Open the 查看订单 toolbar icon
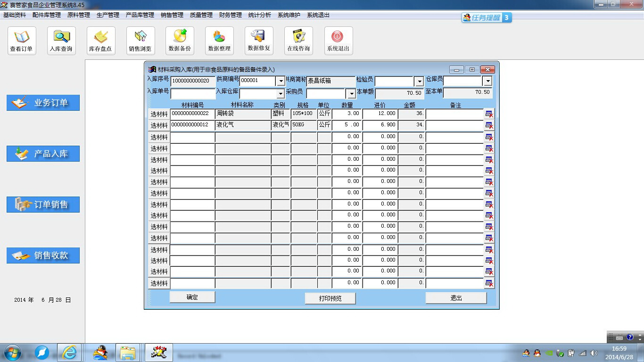Viewport: 644px width, 362px height. 22,41
